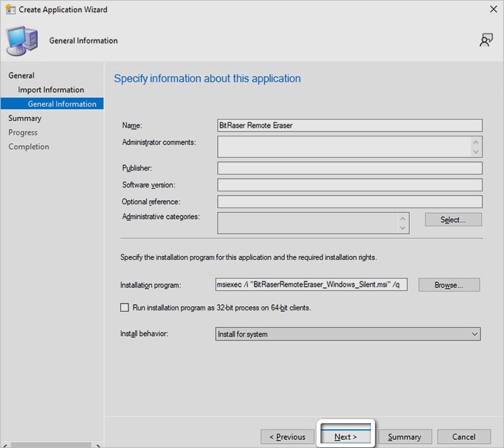Click Administrator comments scroll up arrow
The width and height of the screenshot is (504, 448).
tap(476, 142)
